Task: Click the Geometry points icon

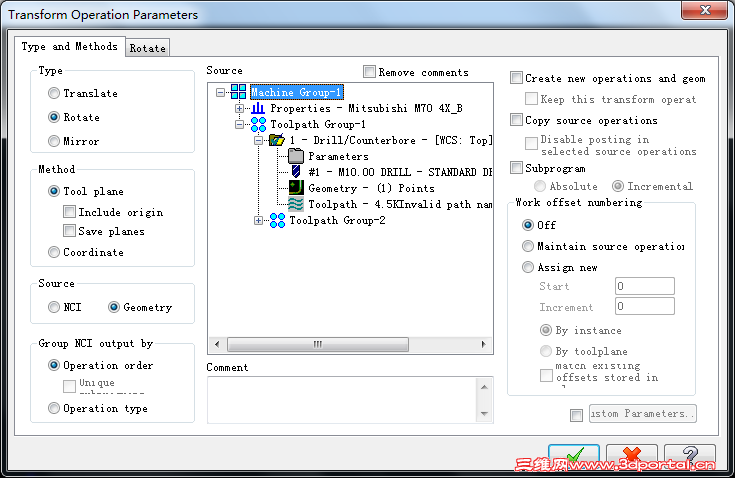Action: (296, 188)
